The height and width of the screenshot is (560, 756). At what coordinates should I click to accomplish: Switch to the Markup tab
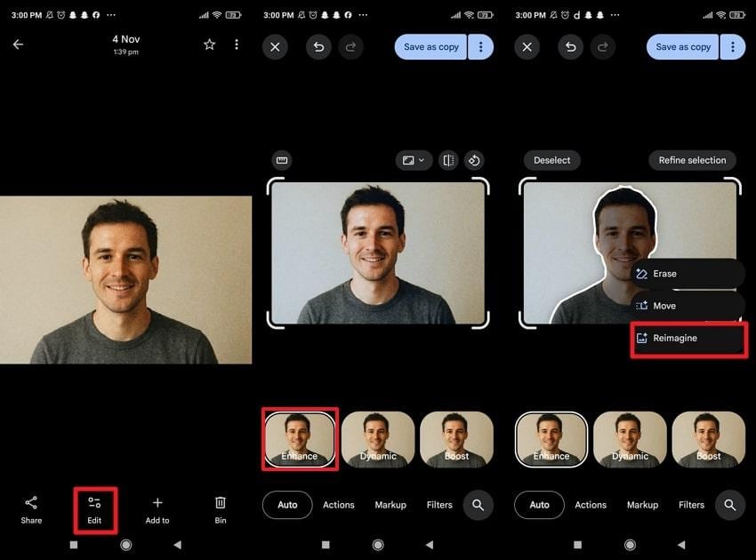390,504
